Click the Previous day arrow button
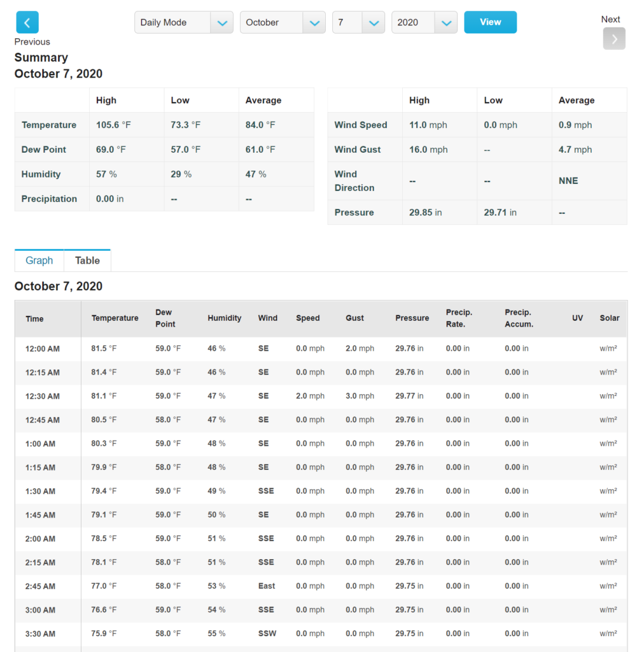The width and height of the screenshot is (644, 652). [x=27, y=22]
